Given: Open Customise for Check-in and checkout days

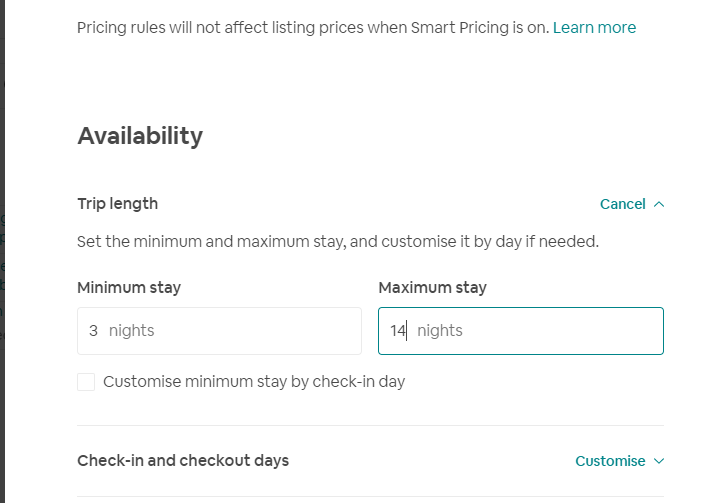Looking at the screenshot, I should [610, 461].
